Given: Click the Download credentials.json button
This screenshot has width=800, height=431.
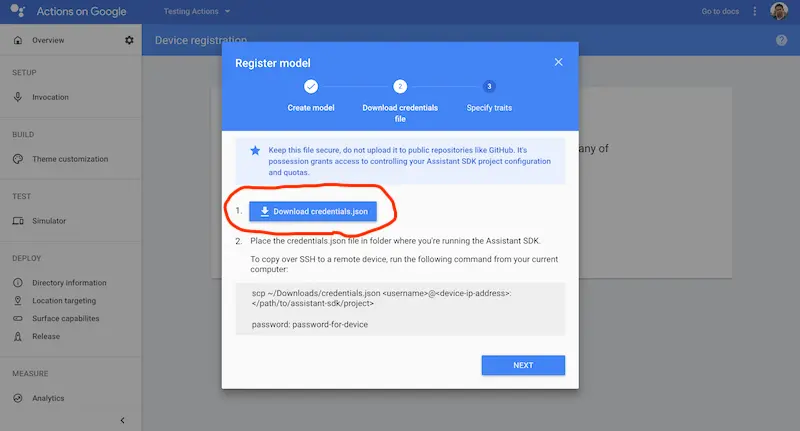Looking at the screenshot, I should coord(313,211).
